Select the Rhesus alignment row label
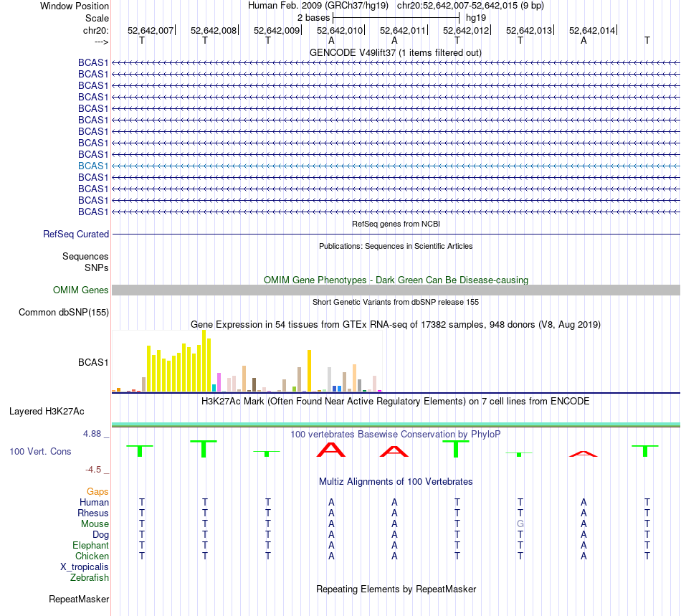Image resolution: width=681 pixels, height=616 pixels. [93, 513]
